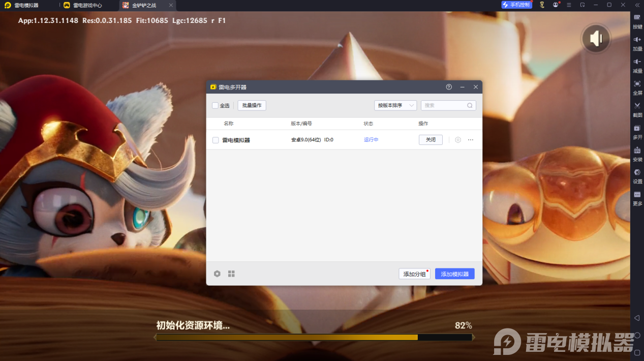Click search magnifier icon in multi-opener
The width and height of the screenshot is (644, 361).
pyautogui.click(x=470, y=106)
